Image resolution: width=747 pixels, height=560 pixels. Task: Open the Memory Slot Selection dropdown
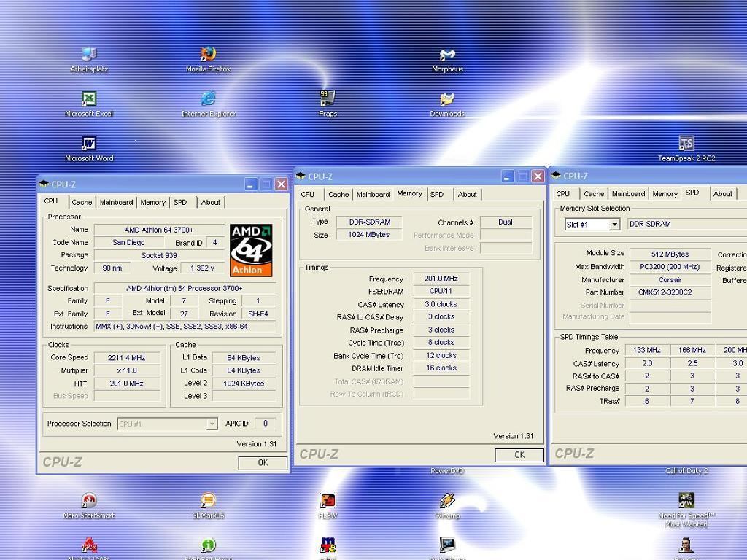614,225
